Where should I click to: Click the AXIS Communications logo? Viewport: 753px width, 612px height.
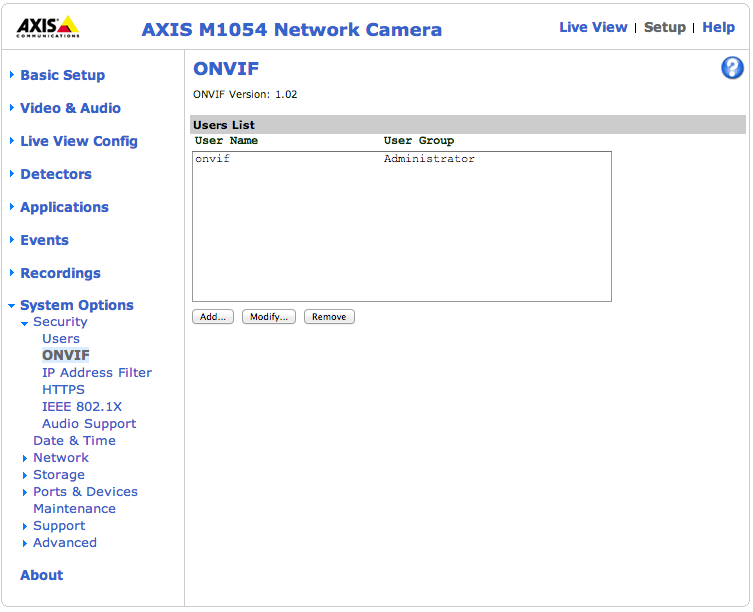[48, 26]
